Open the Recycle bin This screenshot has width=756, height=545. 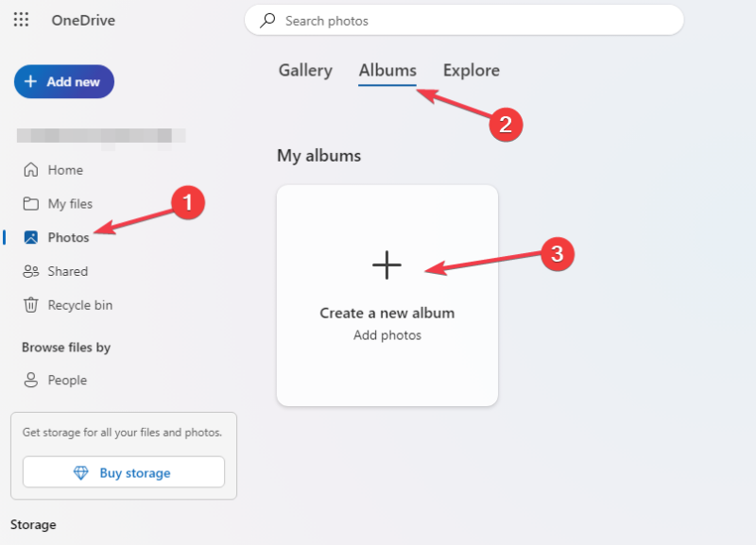coord(76,305)
